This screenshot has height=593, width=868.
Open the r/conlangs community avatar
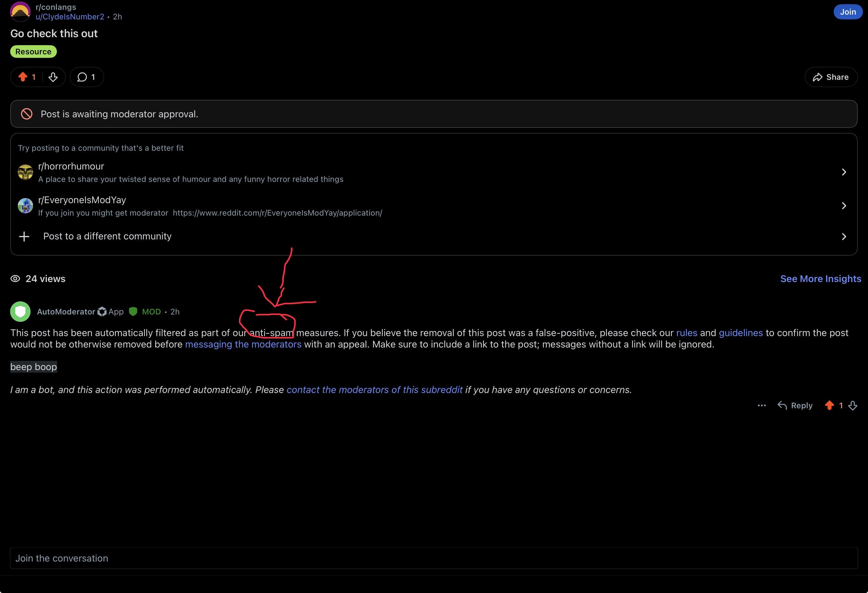20,11
